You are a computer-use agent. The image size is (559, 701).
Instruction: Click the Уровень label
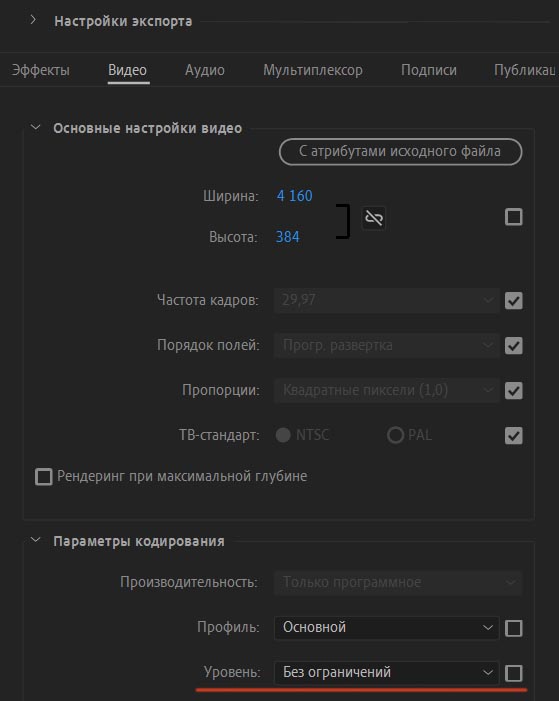[x=232, y=672]
